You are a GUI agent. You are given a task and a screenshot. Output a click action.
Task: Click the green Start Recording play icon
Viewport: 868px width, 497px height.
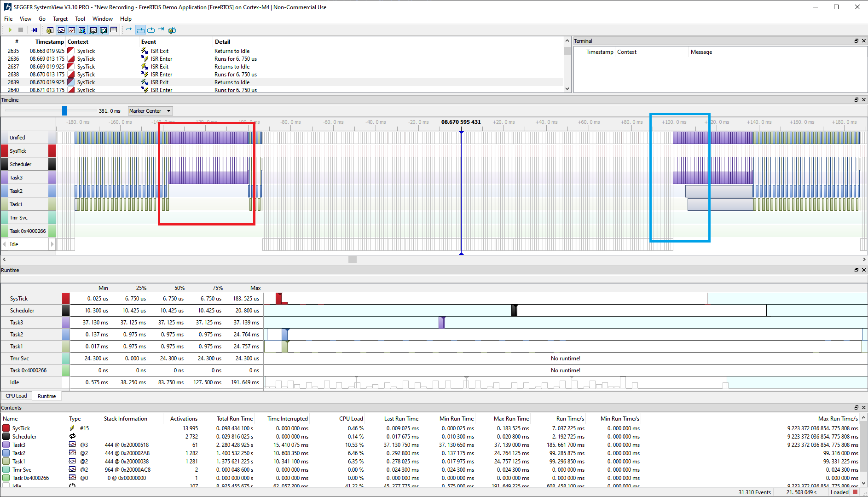[10, 30]
